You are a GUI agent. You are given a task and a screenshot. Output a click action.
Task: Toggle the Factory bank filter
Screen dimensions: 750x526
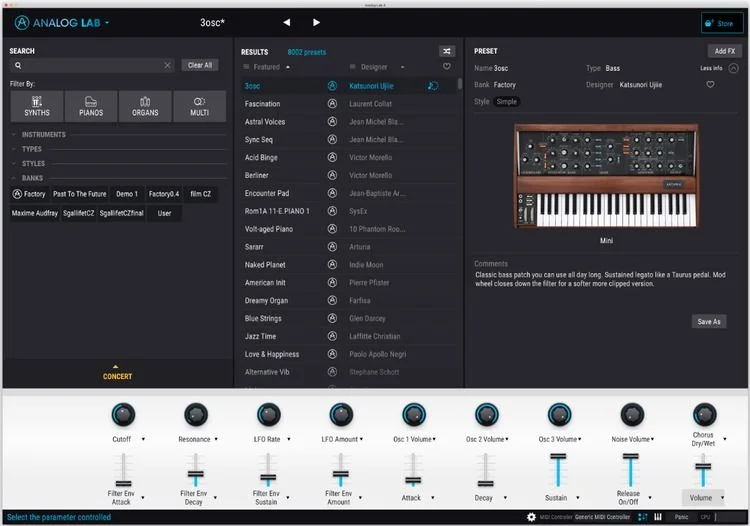point(29,194)
